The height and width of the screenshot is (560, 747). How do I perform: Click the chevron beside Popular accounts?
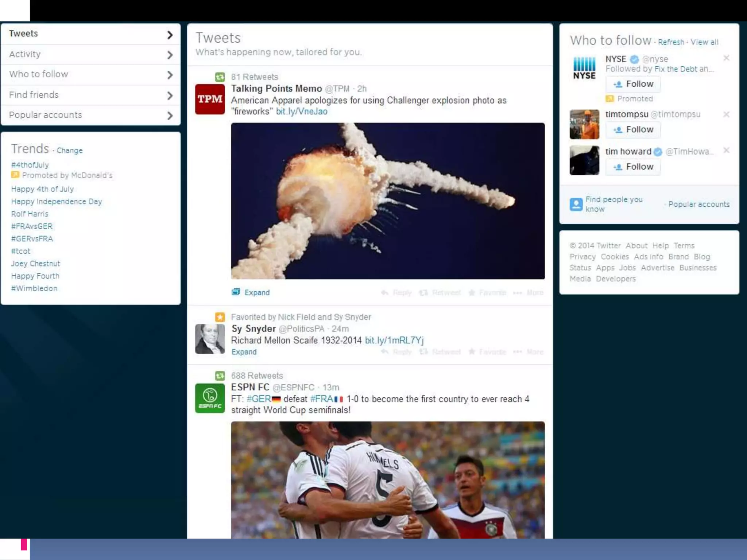(x=170, y=116)
